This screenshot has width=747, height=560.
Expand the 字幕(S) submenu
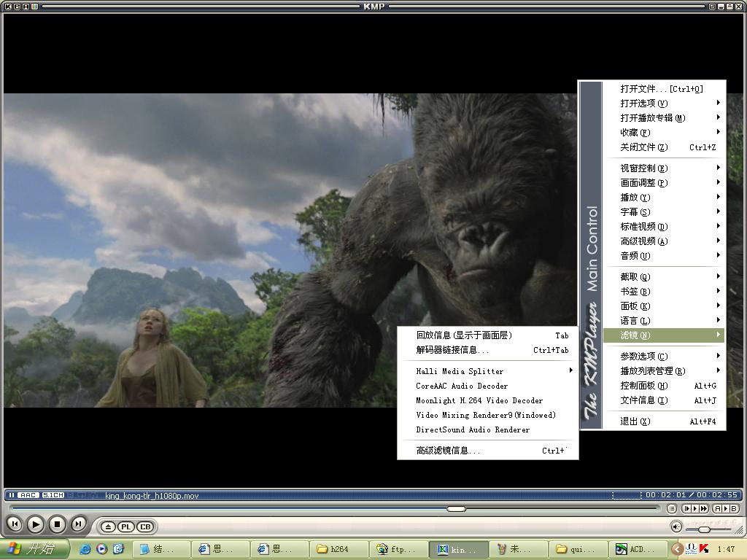(664, 212)
